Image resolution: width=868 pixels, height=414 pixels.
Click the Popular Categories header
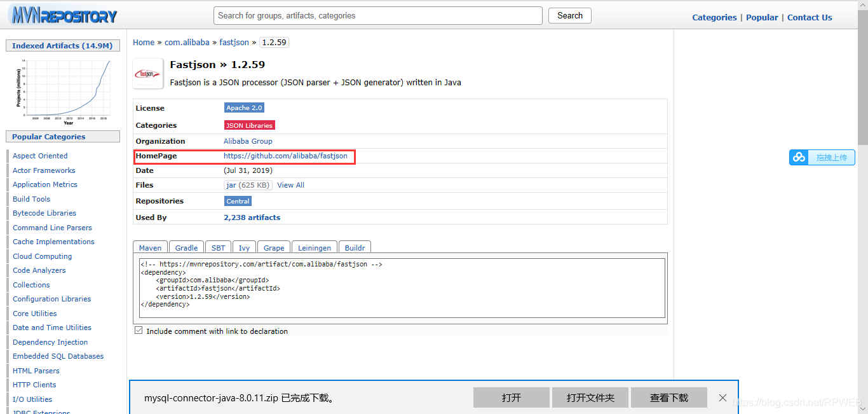pos(62,137)
